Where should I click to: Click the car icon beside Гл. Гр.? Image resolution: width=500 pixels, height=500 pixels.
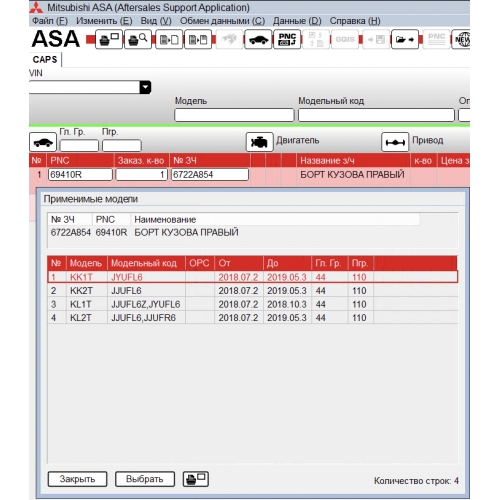[x=43, y=142]
